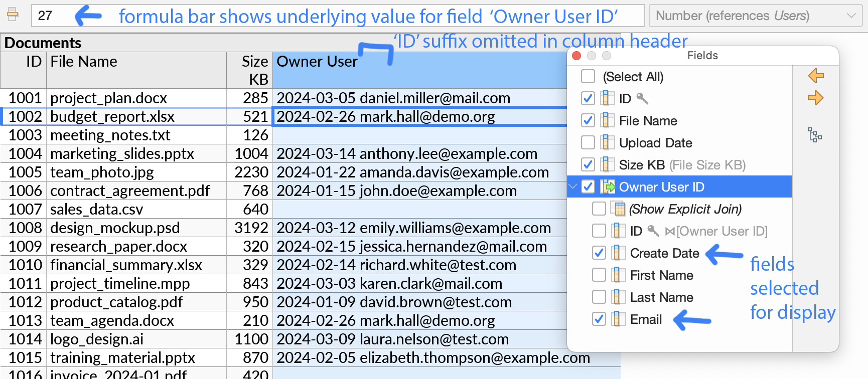This screenshot has width=868, height=379.
Task: Click cell project_timeline.mpp
Action: (x=136, y=283)
